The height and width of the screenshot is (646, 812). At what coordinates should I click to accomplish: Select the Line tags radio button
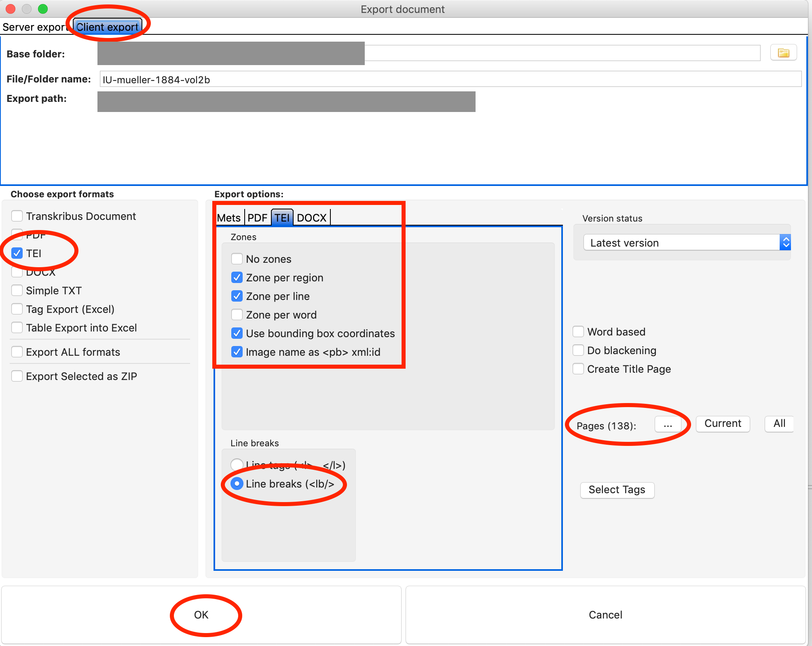pyautogui.click(x=237, y=465)
